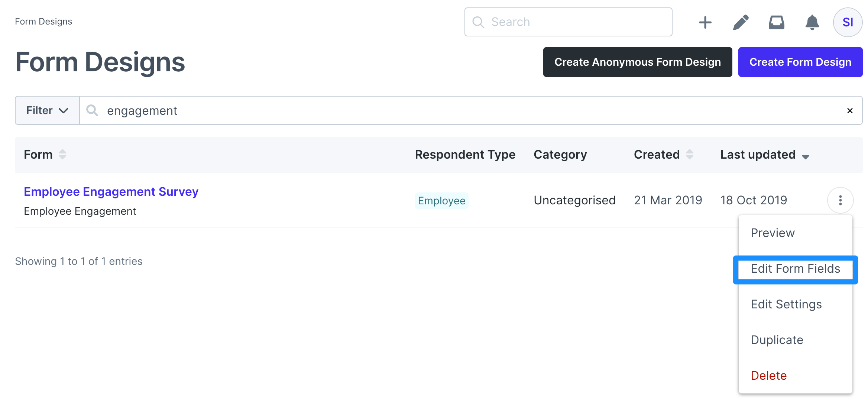Image resolution: width=868 pixels, height=402 pixels.
Task: Click Create Anonymous Form Design button
Action: click(637, 62)
